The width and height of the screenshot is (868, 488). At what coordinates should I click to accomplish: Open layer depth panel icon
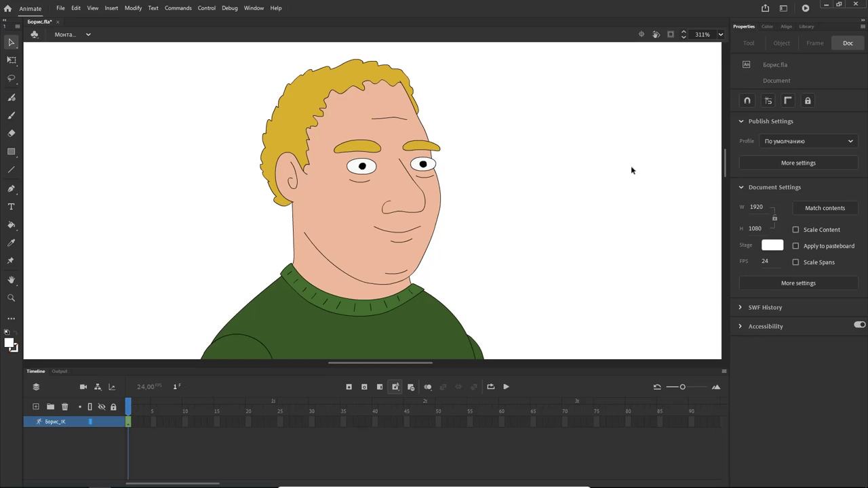coord(112,387)
